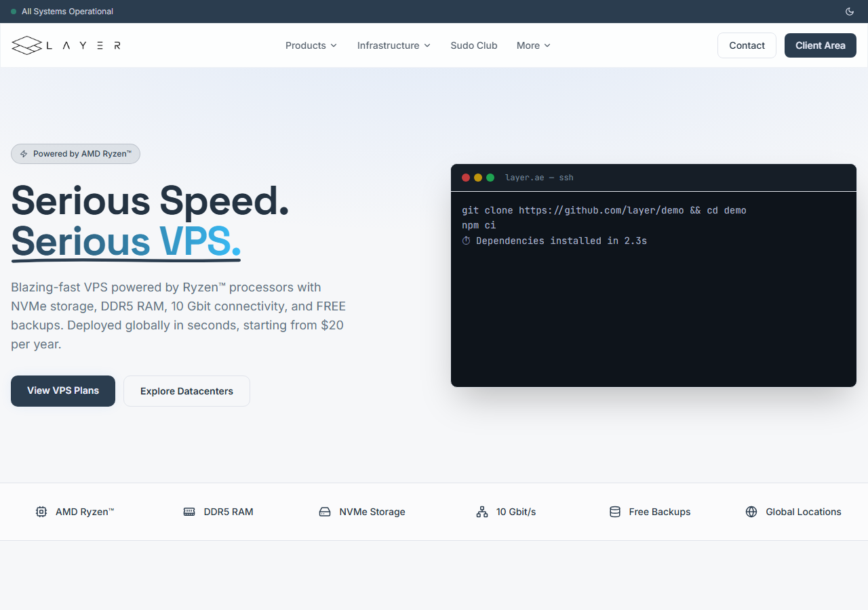Click the 'DDR5 RAM' feature label
The width and height of the screenshot is (868, 610).
[229, 512]
